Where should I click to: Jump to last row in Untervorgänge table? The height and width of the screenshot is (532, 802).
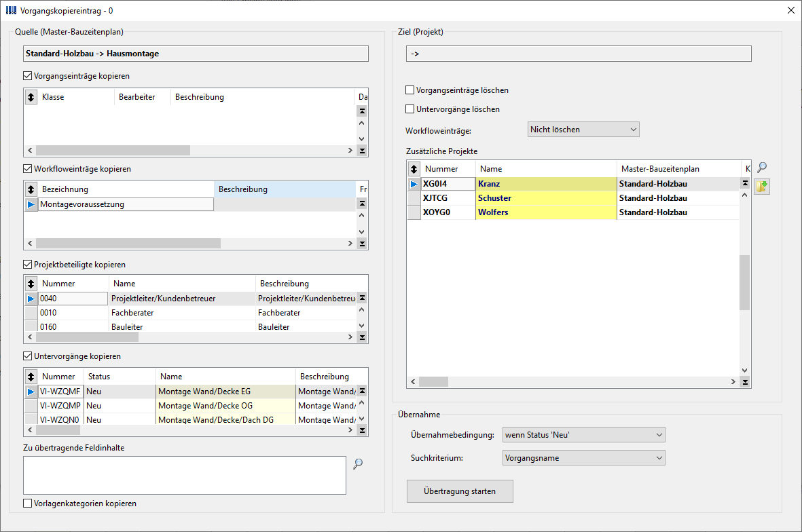point(362,430)
